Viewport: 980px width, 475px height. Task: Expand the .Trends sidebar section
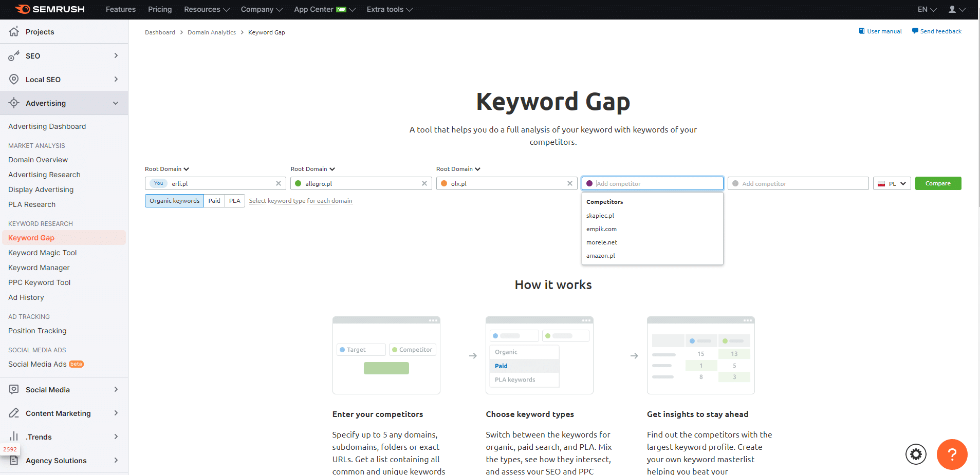click(116, 436)
